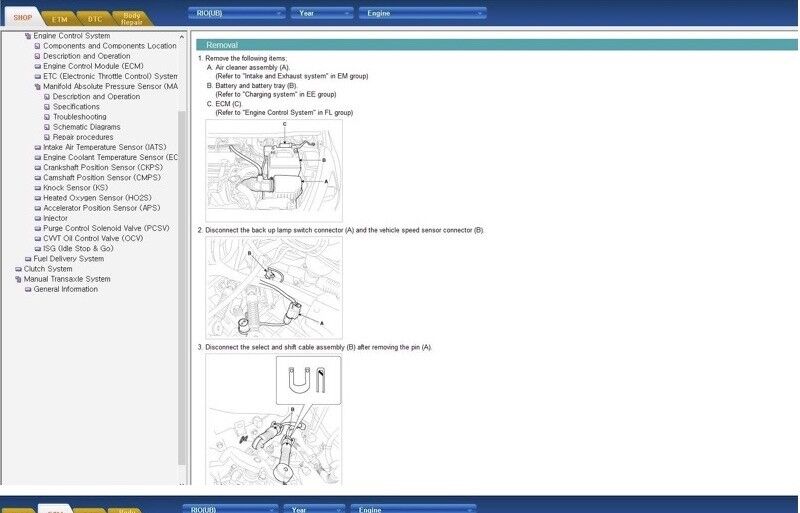Switch to the DTC tab
Image resolution: width=800 pixels, height=513 pixels.
[95, 17]
